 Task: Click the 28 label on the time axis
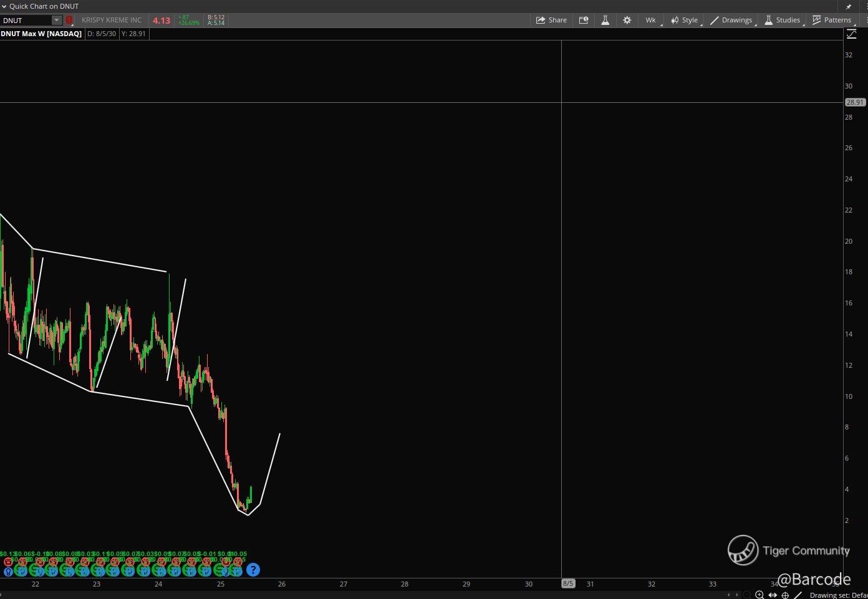tap(405, 584)
